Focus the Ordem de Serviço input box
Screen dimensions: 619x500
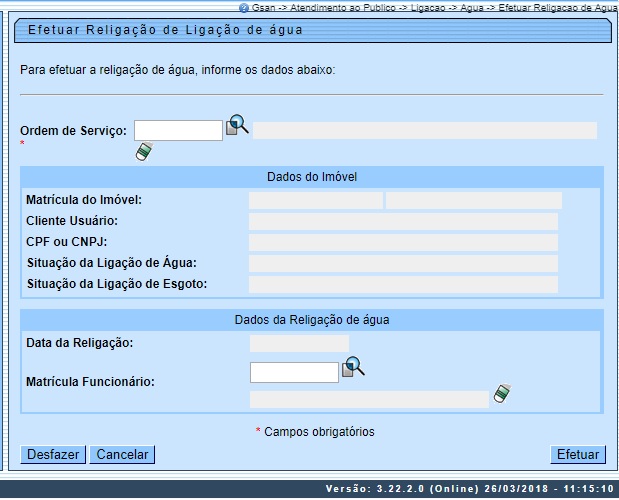pyautogui.click(x=178, y=130)
